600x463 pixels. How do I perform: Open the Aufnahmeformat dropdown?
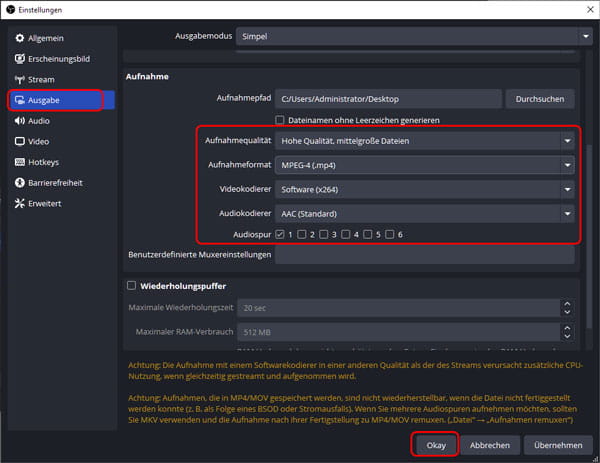(x=425, y=164)
